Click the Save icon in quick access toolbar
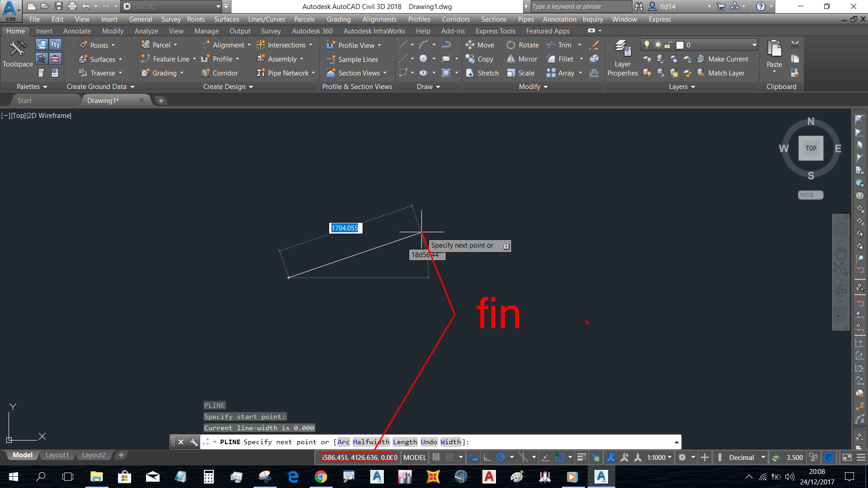 (58, 6)
